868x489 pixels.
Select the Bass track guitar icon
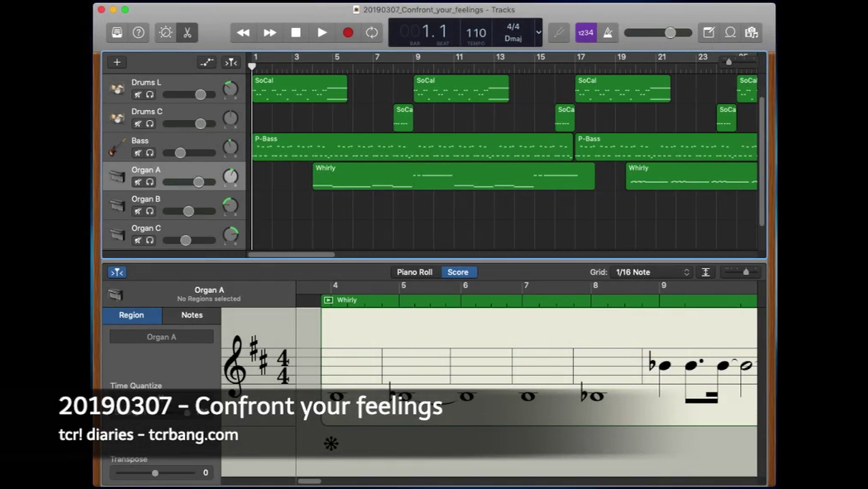tap(117, 146)
